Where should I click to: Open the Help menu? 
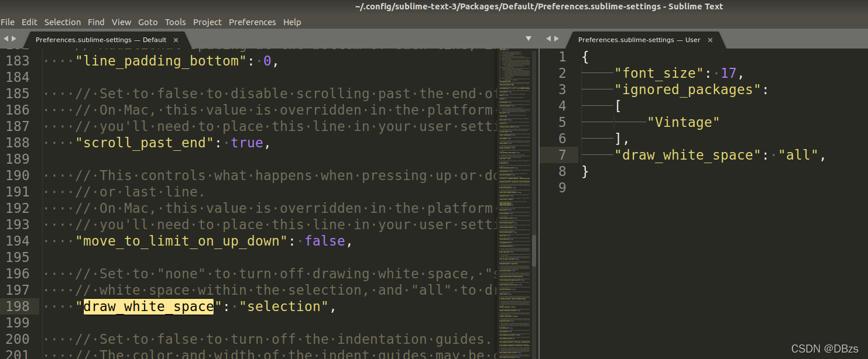[292, 22]
